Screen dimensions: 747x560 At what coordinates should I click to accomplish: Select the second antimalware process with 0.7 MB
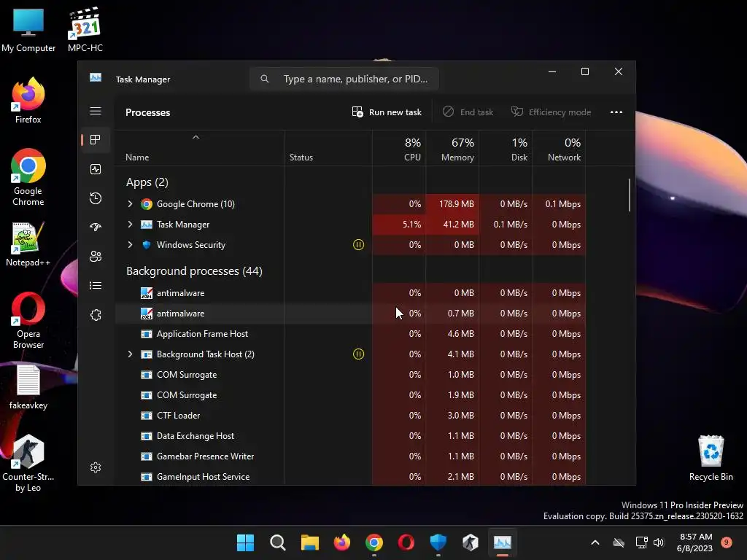coord(350,314)
